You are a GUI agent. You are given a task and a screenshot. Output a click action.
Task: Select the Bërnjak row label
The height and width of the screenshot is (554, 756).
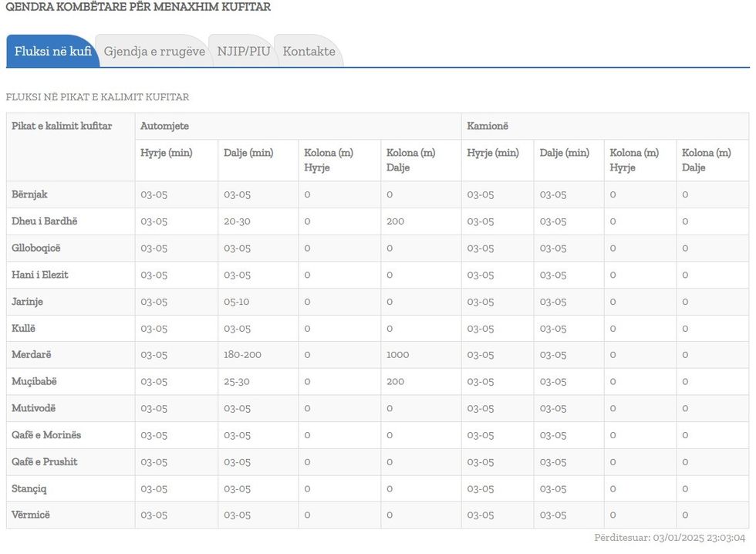29,194
